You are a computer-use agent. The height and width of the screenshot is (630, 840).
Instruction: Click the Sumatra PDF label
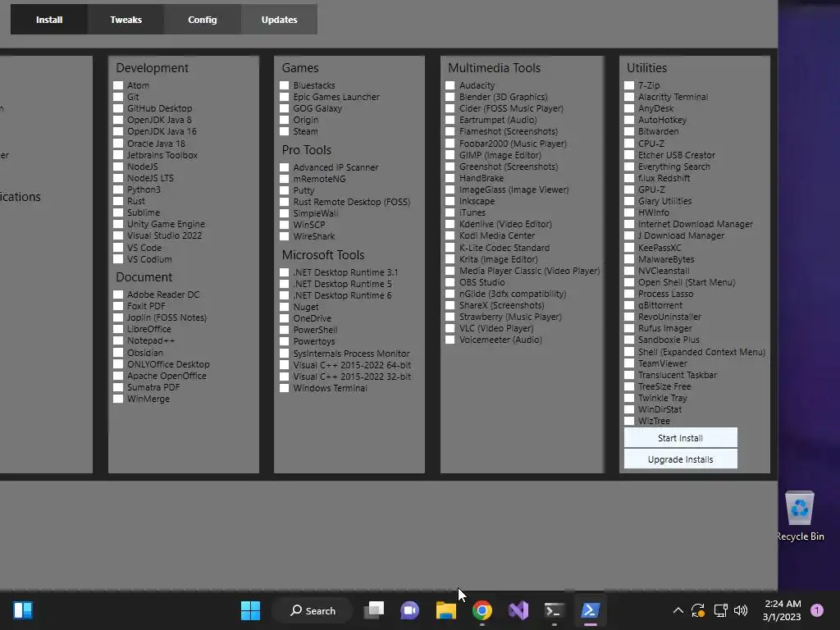coord(153,387)
